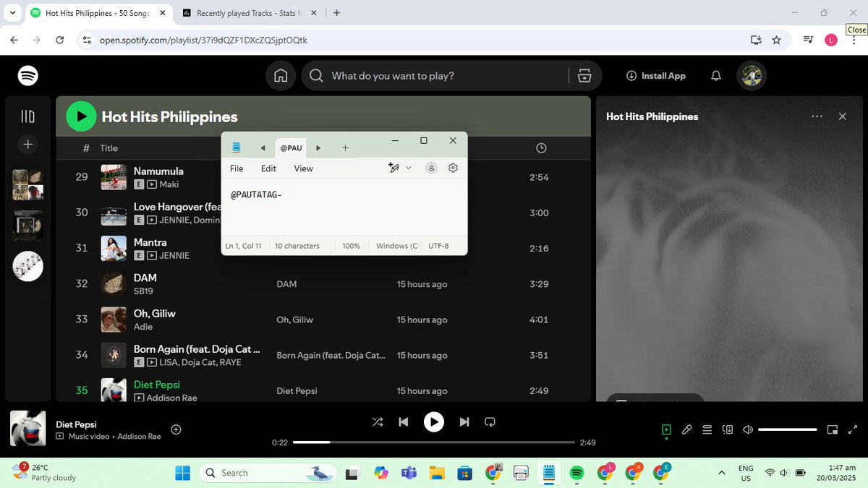Click the 100% zoom status in Notepad
This screenshot has width=868, height=488.
352,246
